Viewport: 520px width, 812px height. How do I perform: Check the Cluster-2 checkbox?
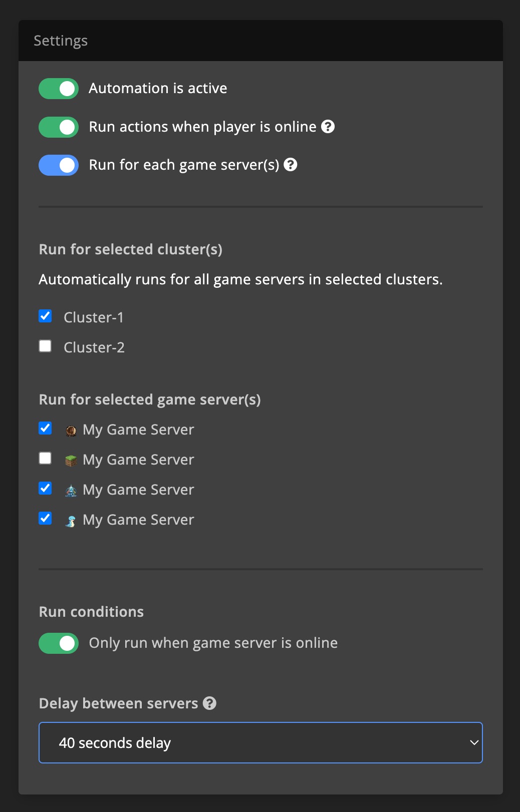45,345
